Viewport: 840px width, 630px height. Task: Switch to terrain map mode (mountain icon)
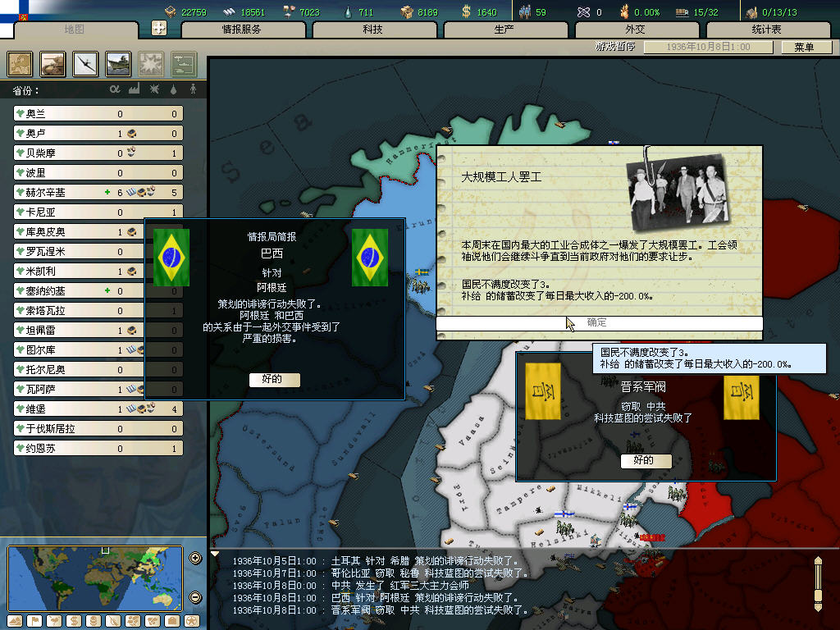(15, 621)
